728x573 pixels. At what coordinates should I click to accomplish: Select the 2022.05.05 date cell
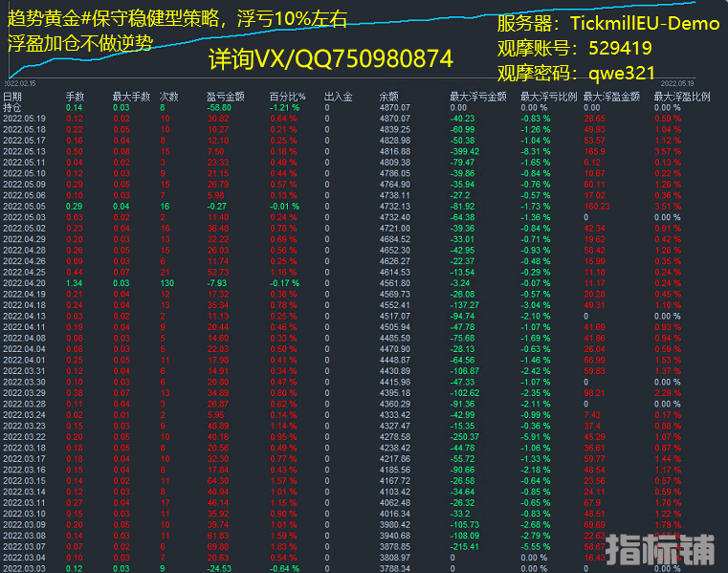point(24,207)
